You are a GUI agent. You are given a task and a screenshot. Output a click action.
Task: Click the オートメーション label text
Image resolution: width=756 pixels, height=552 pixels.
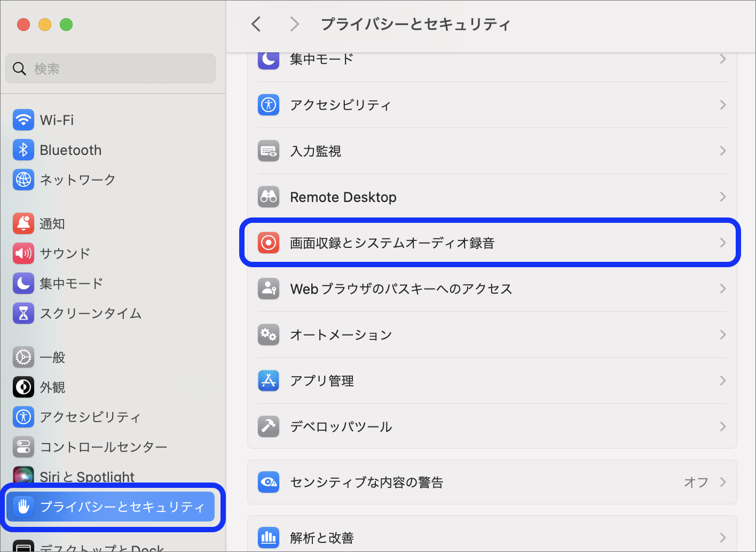coord(341,335)
